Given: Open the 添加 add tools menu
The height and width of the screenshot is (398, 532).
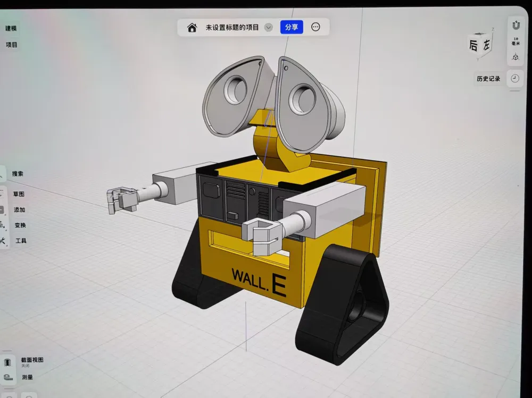Looking at the screenshot, I should tap(19, 210).
